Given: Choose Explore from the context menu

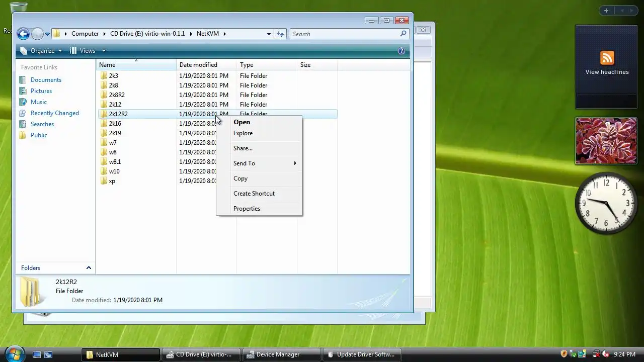Looking at the screenshot, I should (x=259, y=133).
